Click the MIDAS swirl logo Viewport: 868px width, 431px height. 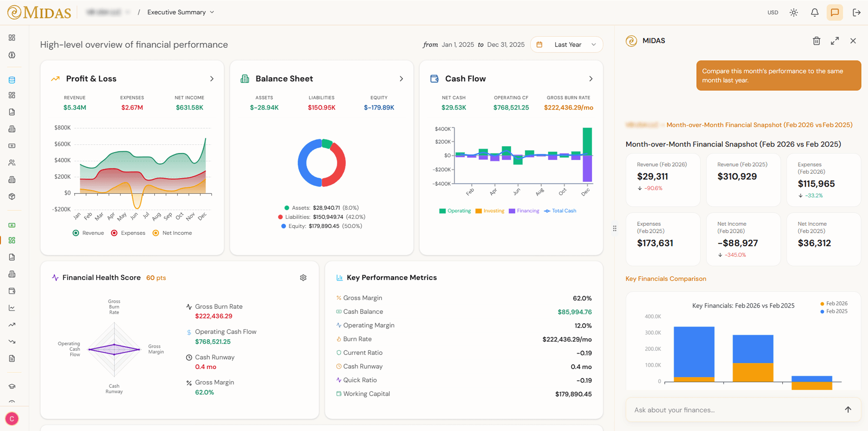[14, 12]
